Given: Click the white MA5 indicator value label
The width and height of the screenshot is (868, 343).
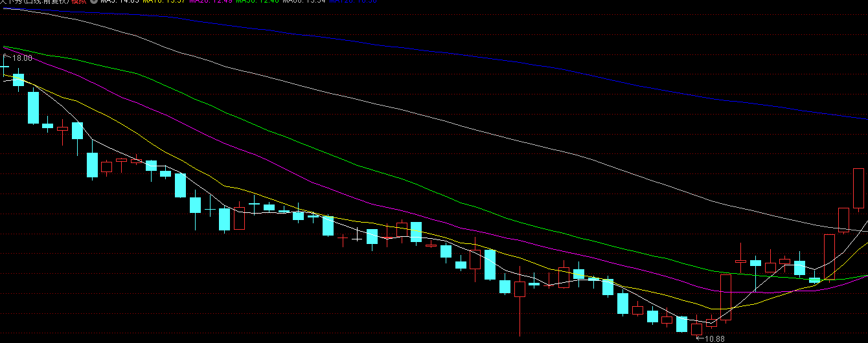Looking at the screenshot, I should (x=119, y=1).
